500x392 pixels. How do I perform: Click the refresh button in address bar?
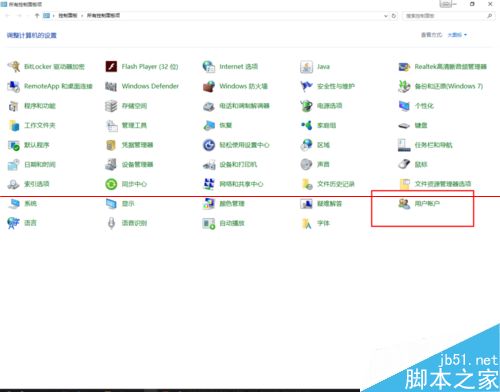tap(394, 16)
